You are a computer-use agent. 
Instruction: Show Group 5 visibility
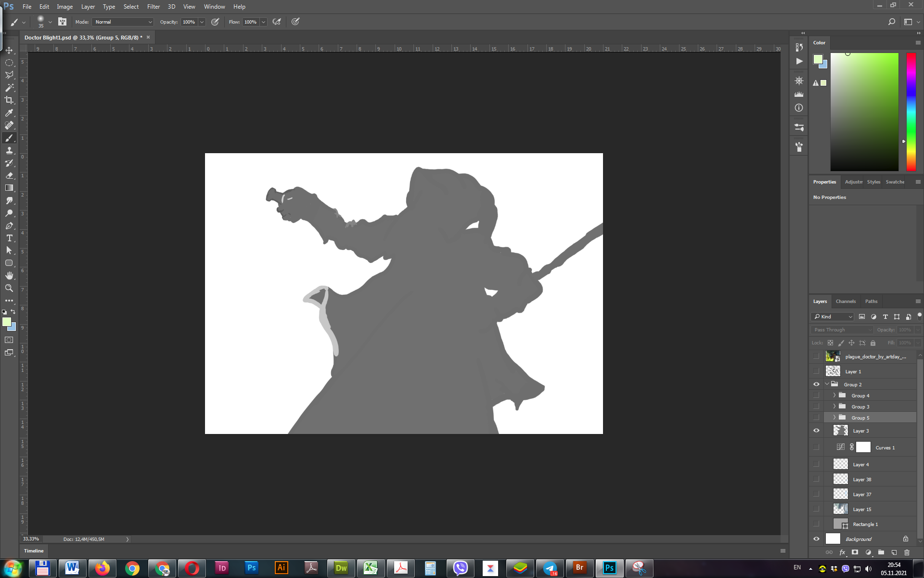[816, 418]
